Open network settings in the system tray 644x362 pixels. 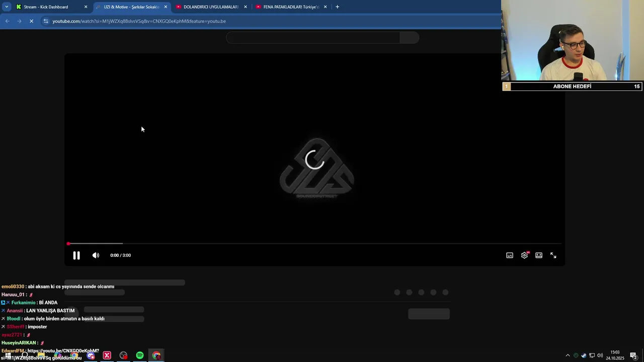[x=592, y=355]
